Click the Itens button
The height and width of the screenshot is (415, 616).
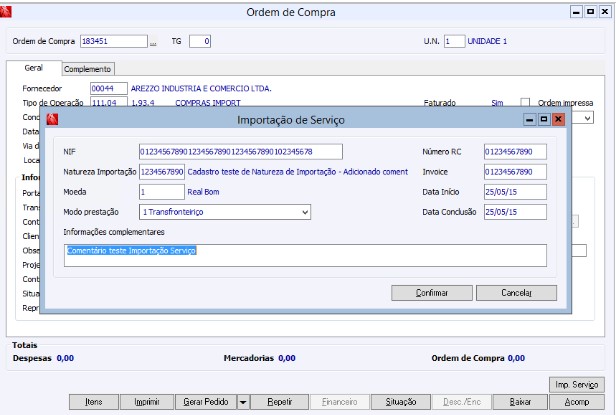[94, 402]
